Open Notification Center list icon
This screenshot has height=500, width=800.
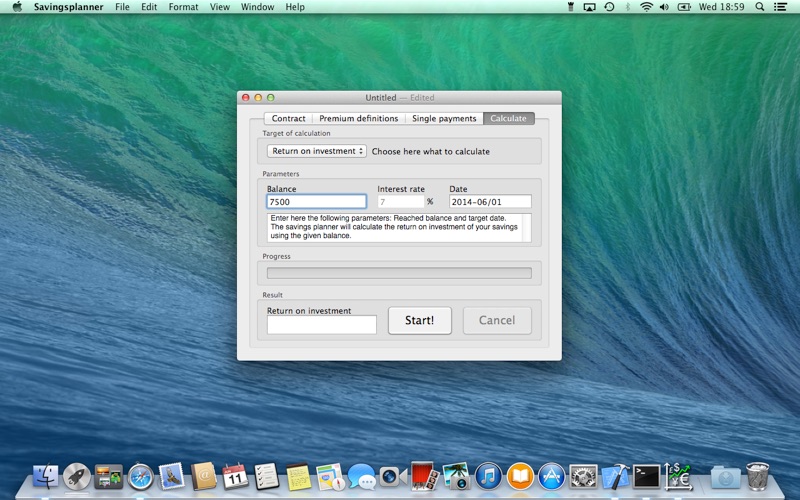[780, 7]
